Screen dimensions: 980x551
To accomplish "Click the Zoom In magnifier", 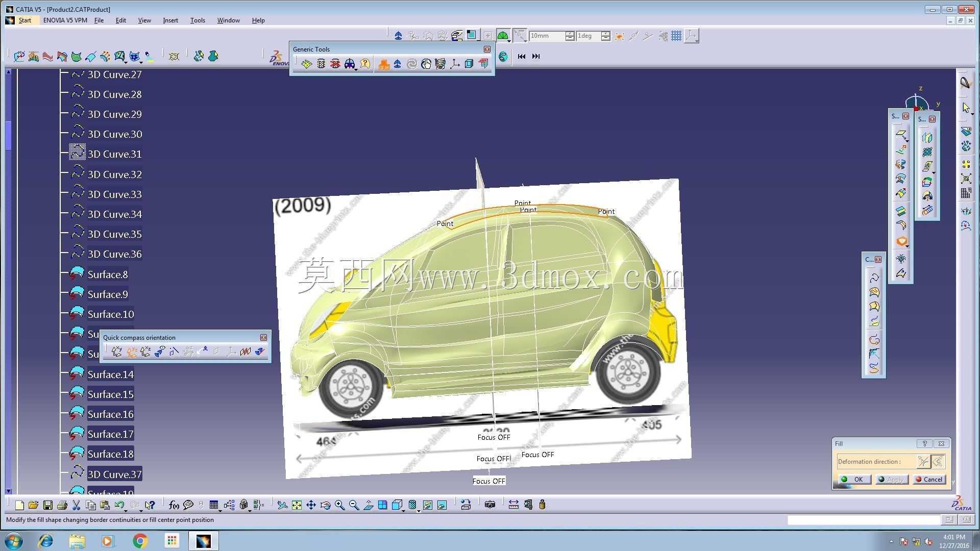I will pyautogui.click(x=339, y=505).
